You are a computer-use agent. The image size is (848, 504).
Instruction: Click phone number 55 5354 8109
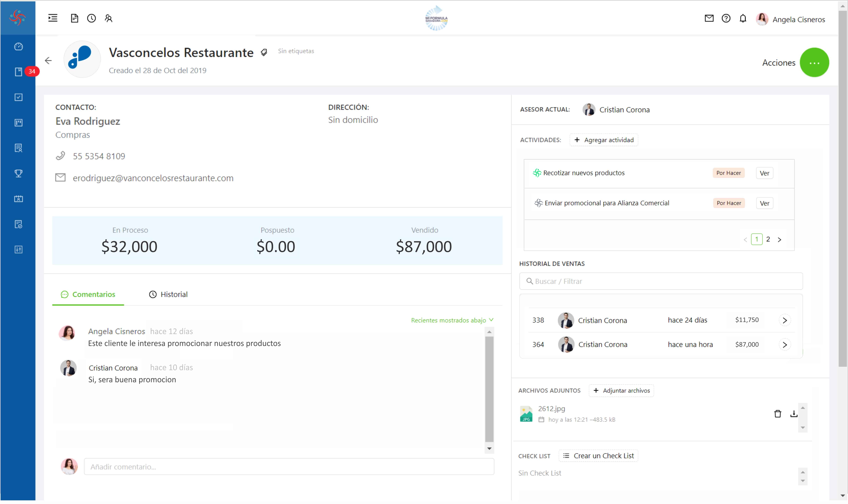click(99, 156)
